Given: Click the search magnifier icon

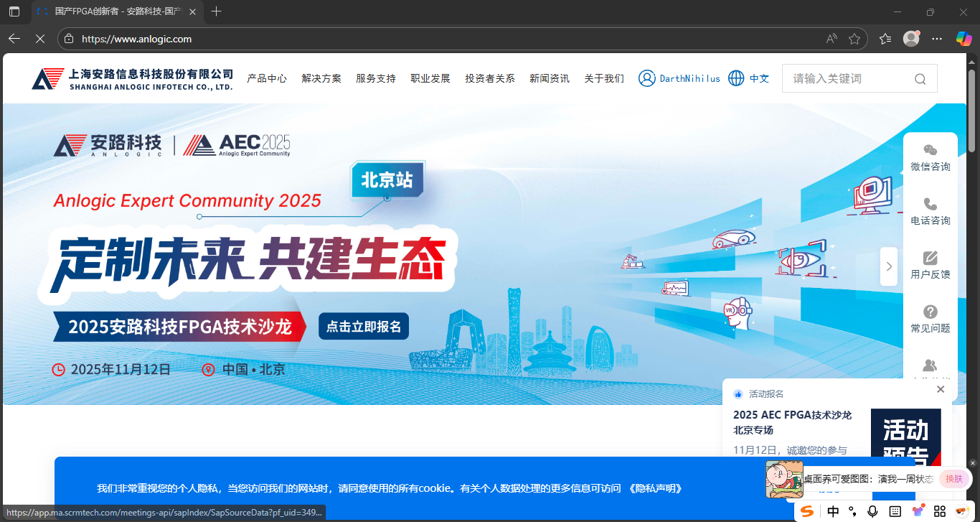Looking at the screenshot, I should point(920,78).
